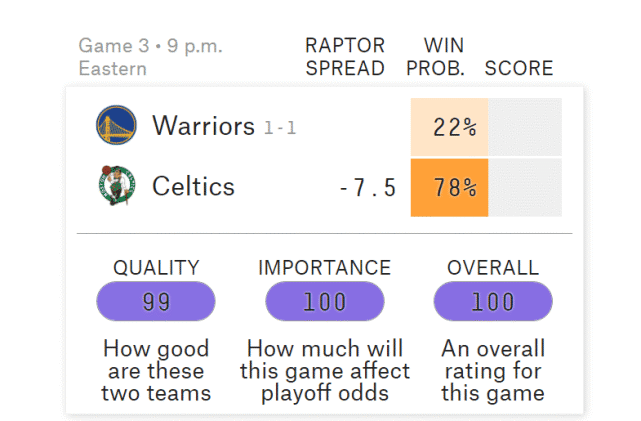Click the Importance 100 rating pill
The width and height of the screenshot is (641, 421).
pos(325,301)
